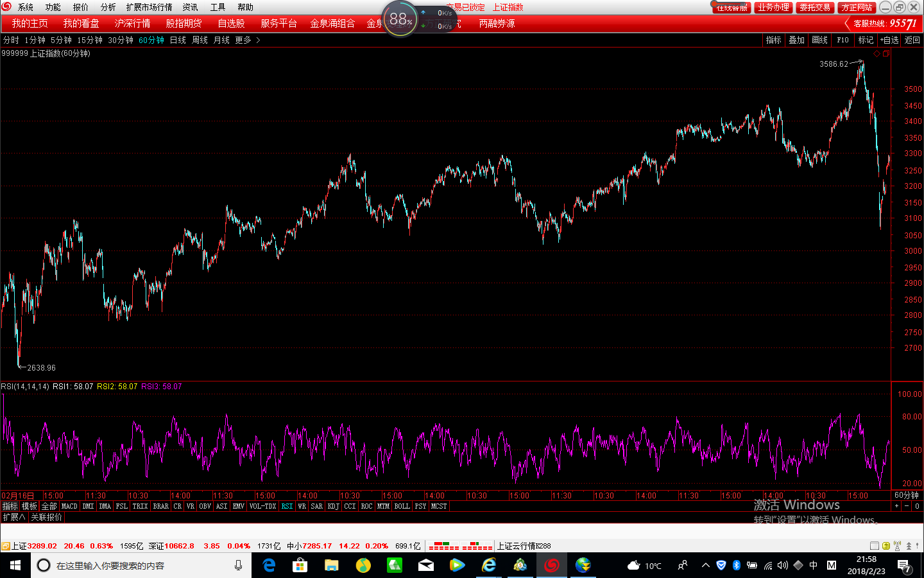
Task: Select the BOLL indicator
Action: (x=402, y=506)
